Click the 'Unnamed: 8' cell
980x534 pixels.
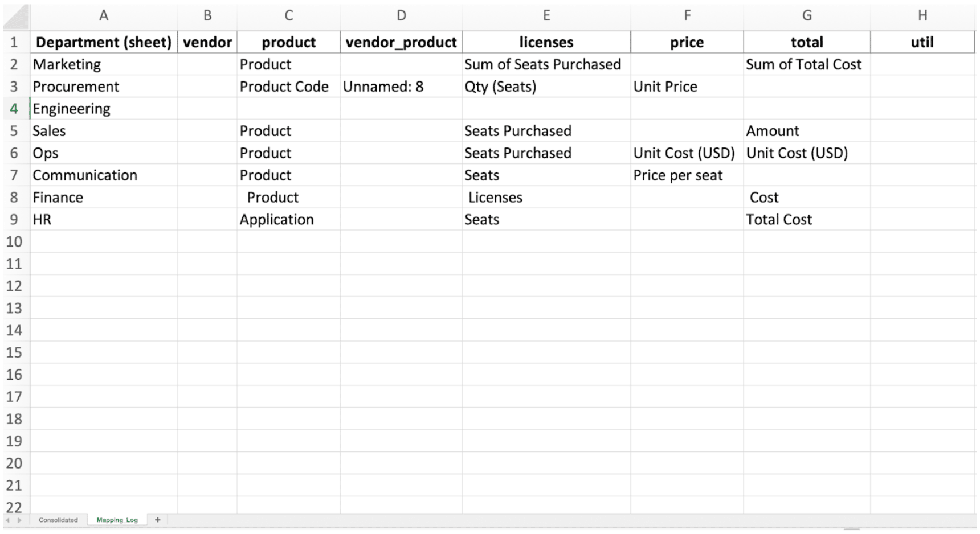(x=401, y=87)
